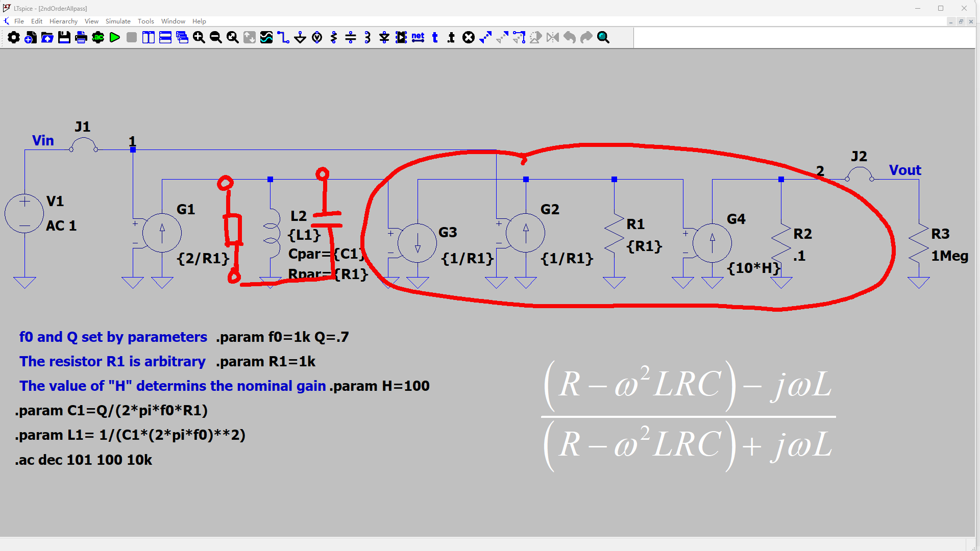Click the .ac dec 101 directive text
Image resolution: width=980 pixels, height=551 pixels.
pyautogui.click(x=84, y=460)
